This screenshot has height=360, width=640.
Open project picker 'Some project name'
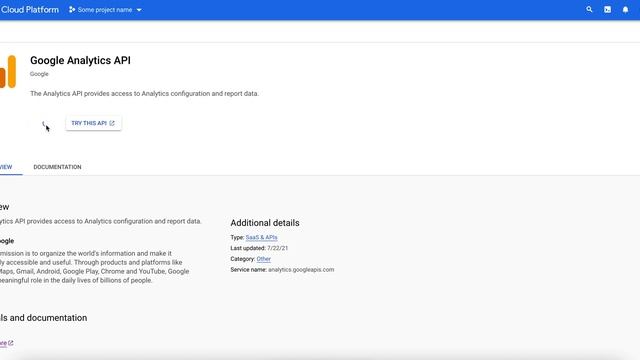pyautogui.click(x=105, y=9)
